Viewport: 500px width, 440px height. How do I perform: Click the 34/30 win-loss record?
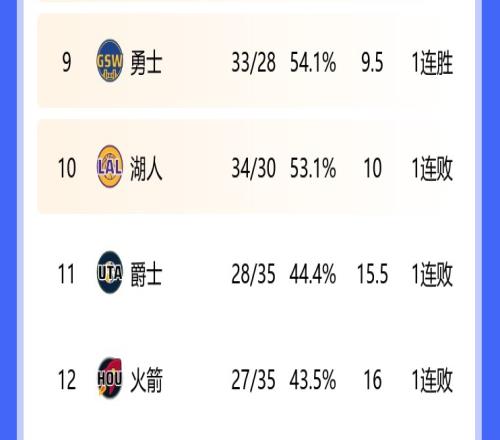[253, 168]
